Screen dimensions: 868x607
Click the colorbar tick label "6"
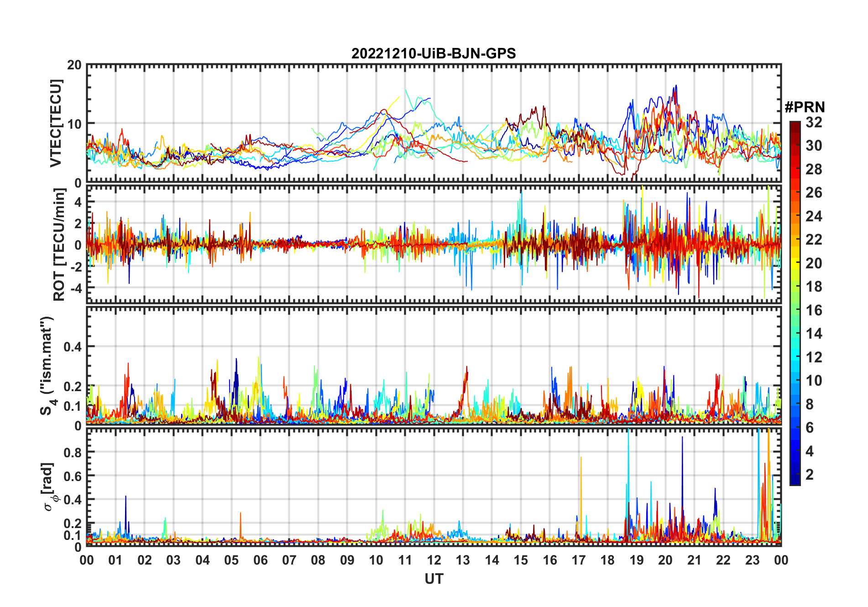tap(810, 428)
